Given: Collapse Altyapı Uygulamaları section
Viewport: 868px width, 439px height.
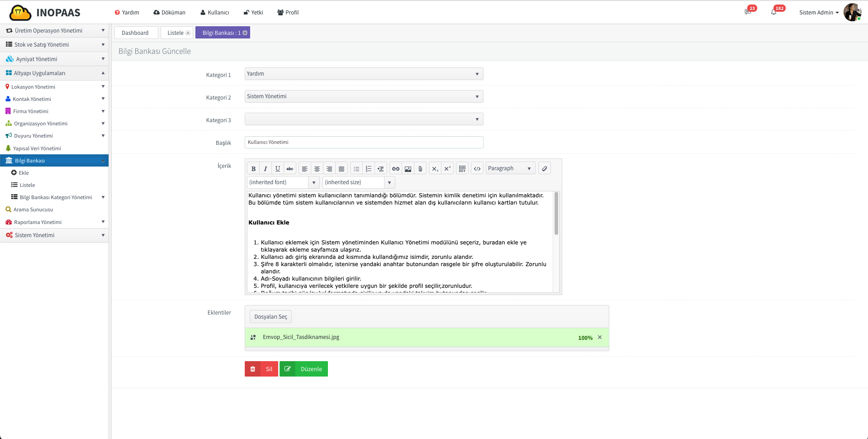Looking at the screenshot, I should [x=54, y=73].
